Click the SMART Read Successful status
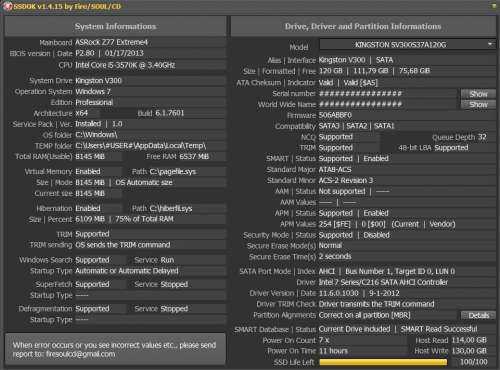 point(439,329)
